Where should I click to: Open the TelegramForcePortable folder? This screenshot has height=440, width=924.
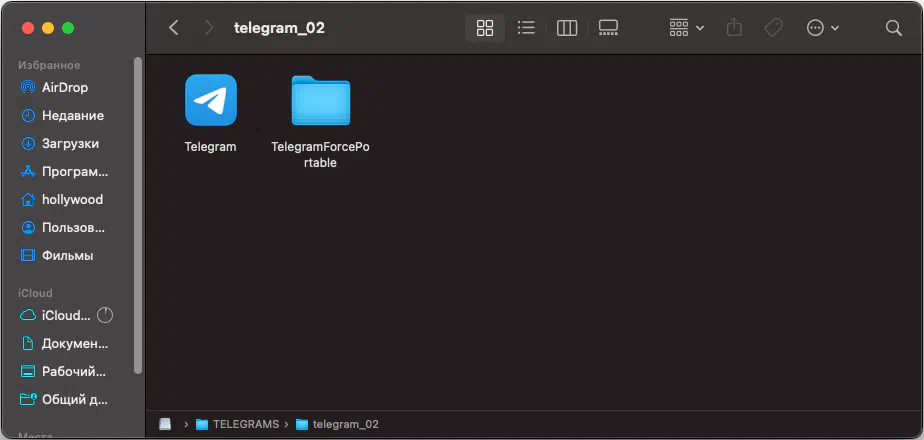tap(320, 101)
